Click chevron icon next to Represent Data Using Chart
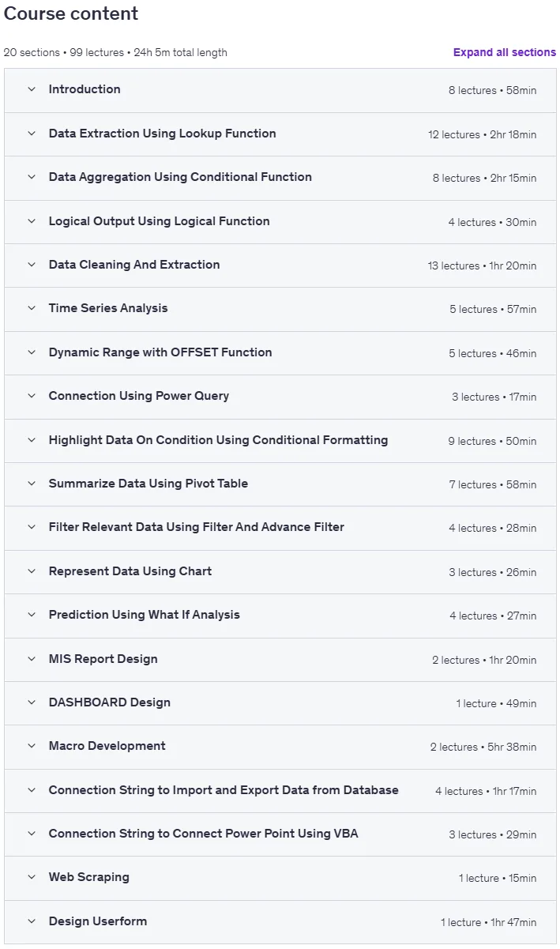560x949 pixels. pos(32,571)
